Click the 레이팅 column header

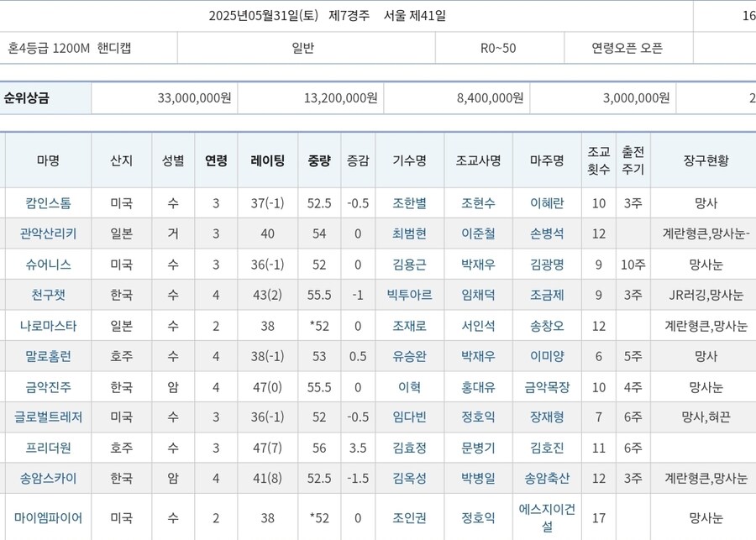point(265,160)
